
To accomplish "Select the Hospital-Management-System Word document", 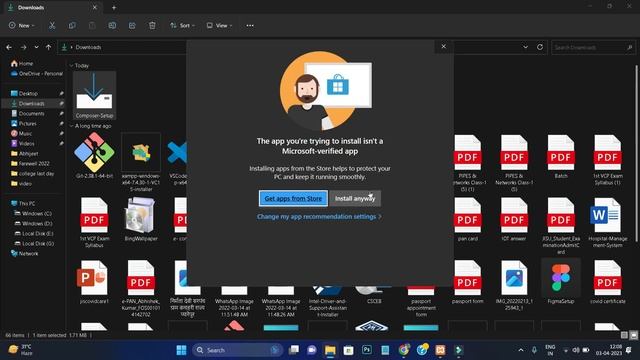I will click(607, 222).
